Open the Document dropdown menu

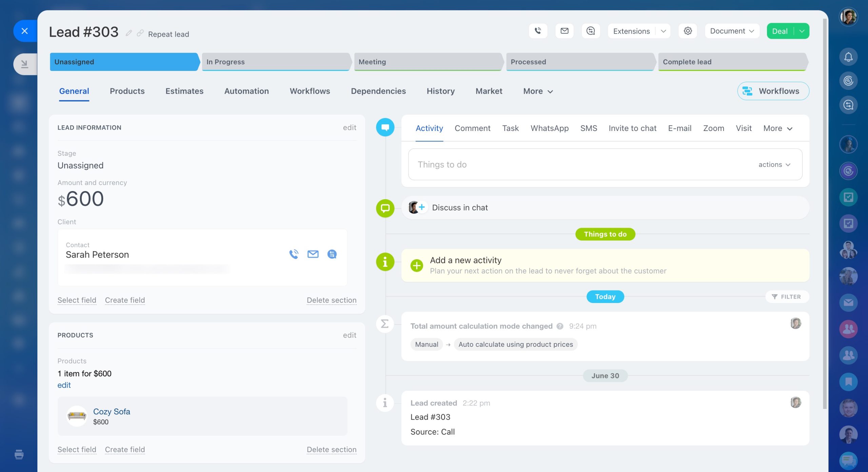click(732, 31)
